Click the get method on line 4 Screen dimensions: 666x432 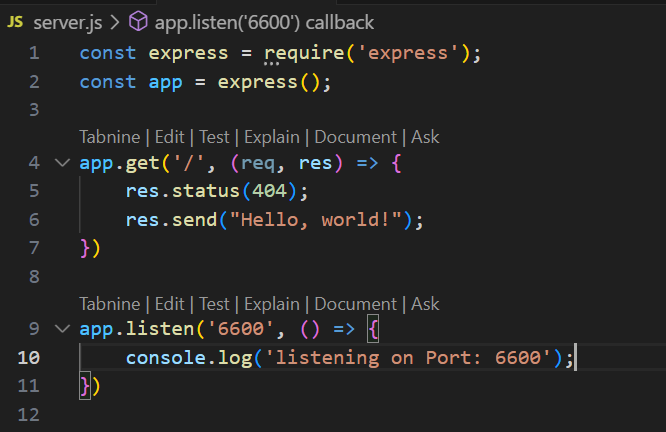[142, 164]
